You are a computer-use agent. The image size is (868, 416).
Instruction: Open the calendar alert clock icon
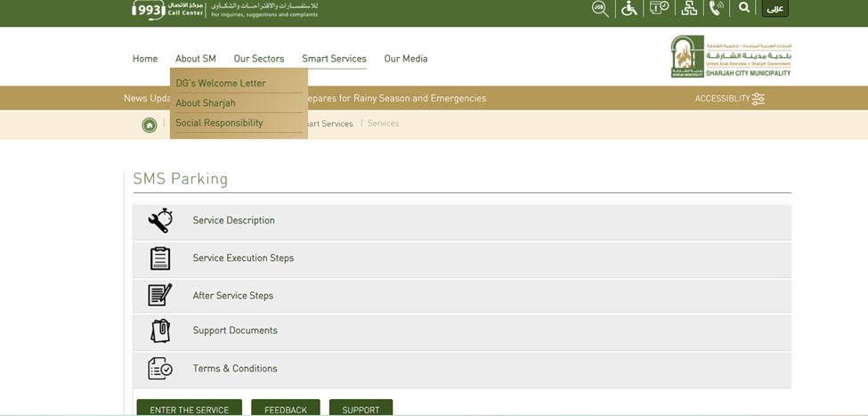pos(659,8)
